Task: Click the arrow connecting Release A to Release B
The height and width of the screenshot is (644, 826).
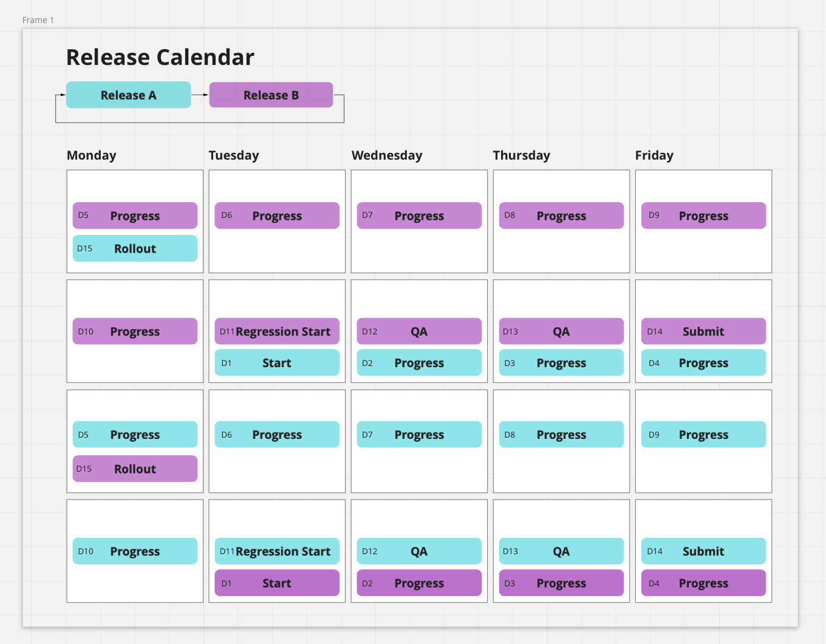Action: (x=200, y=95)
